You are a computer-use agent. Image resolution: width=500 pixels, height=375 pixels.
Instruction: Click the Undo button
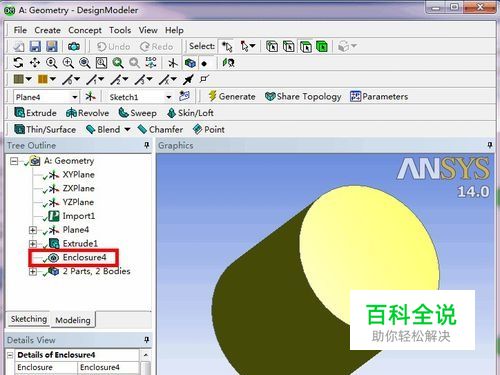[x=113, y=47]
